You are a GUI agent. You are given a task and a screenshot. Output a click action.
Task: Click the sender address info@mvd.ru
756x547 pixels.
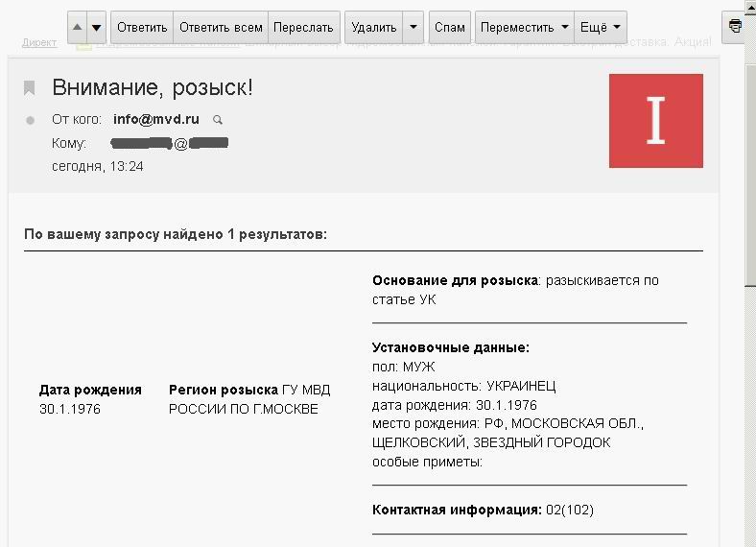pos(156,119)
